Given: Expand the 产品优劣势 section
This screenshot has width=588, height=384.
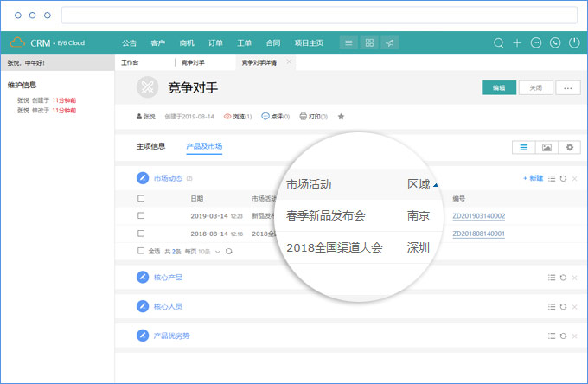Looking at the screenshot, I should click(170, 335).
